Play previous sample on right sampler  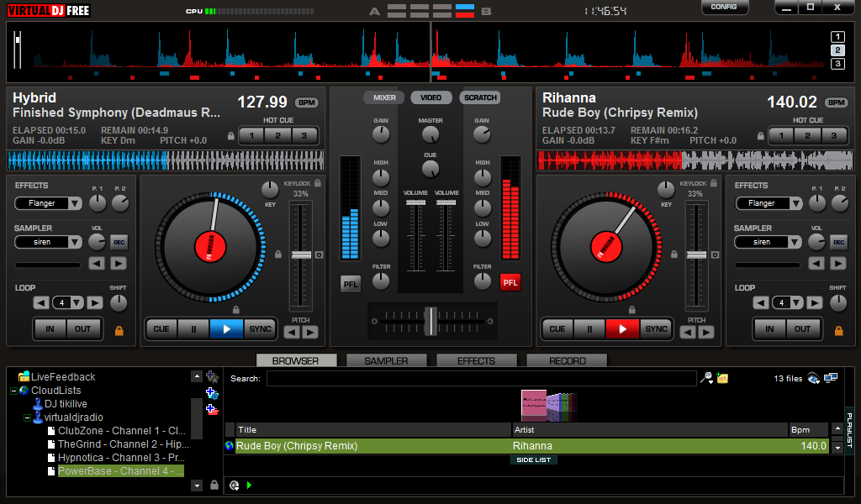coord(816,264)
